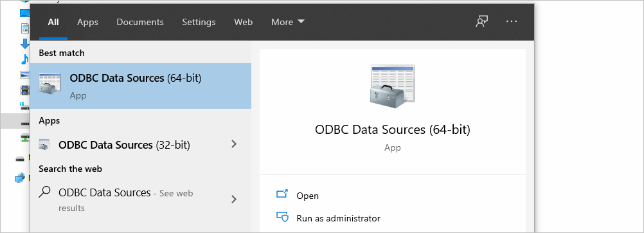Switch to the Web search tab

(243, 23)
